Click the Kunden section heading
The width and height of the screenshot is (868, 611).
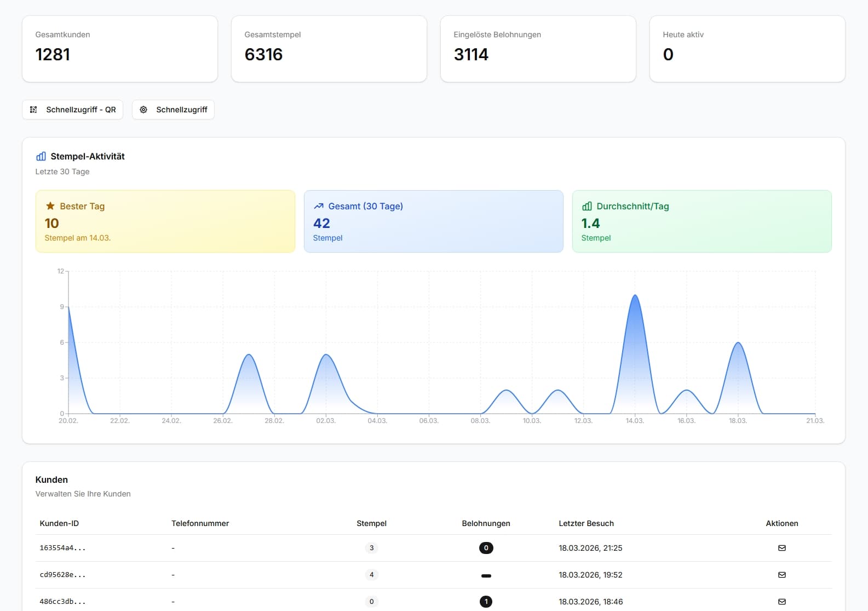(x=51, y=479)
